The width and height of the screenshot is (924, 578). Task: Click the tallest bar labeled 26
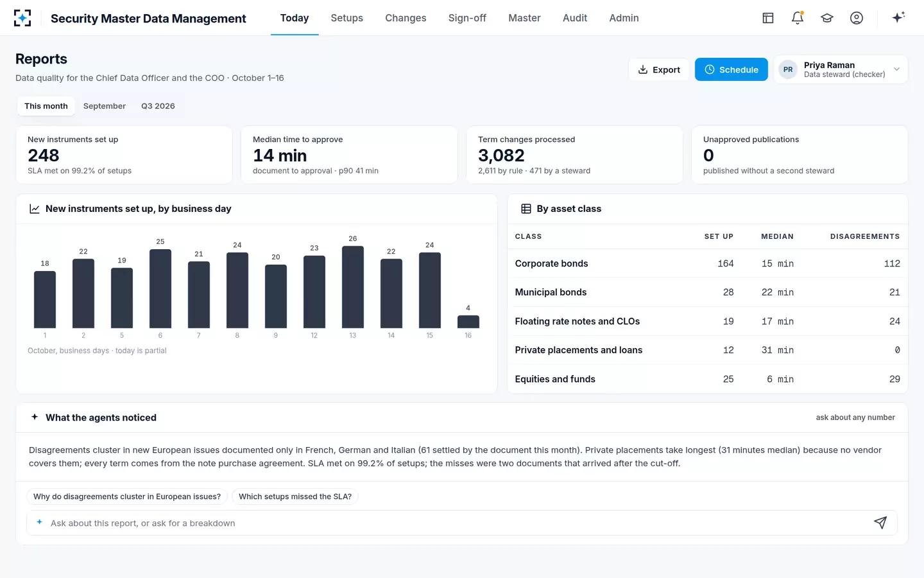tap(353, 287)
